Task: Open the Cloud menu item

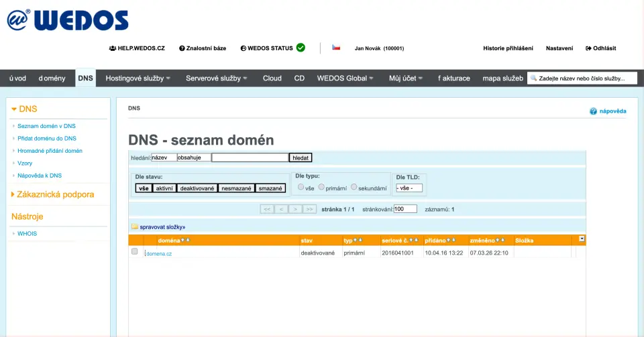Action: (272, 78)
